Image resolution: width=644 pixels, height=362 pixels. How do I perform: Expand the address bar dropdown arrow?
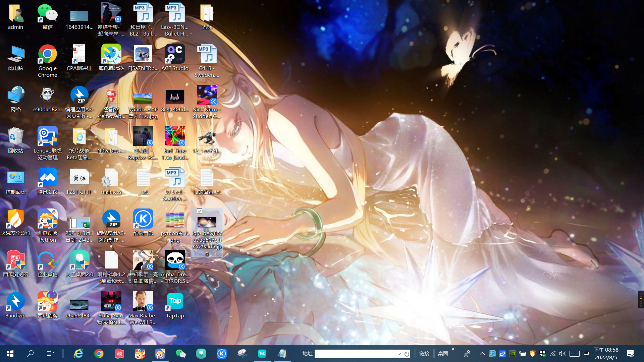[399, 354]
